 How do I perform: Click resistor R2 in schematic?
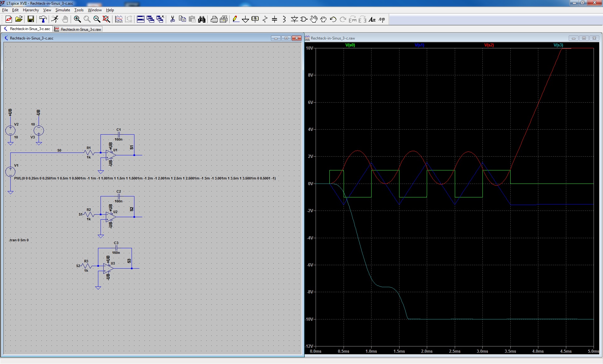pyautogui.click(x=89, y=214)
